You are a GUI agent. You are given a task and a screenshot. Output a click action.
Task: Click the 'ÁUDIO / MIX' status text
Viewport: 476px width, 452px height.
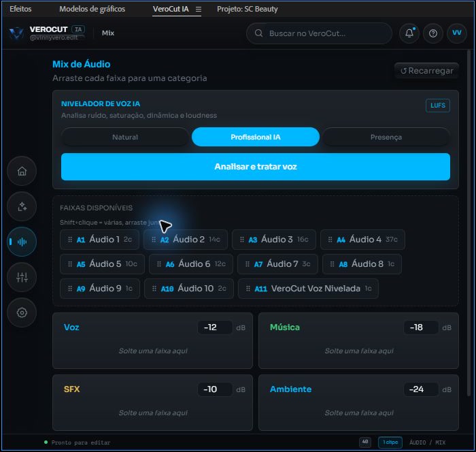pos(427,442)
